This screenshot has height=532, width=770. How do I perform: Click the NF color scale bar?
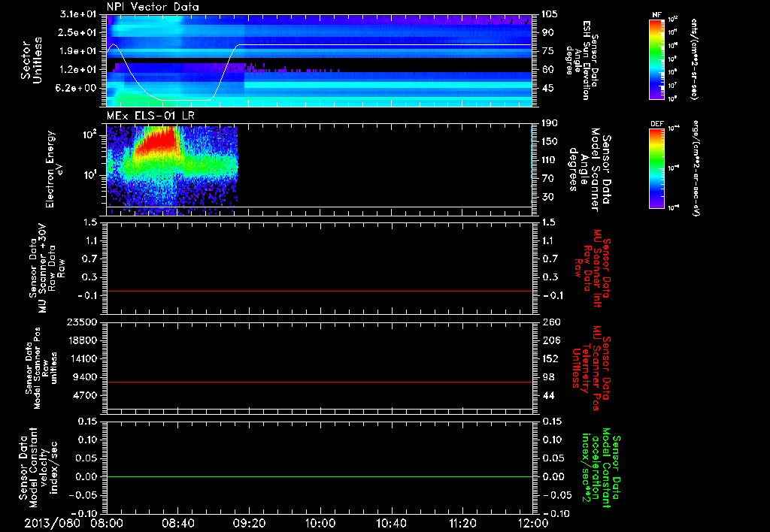click(x=657, y=61)
